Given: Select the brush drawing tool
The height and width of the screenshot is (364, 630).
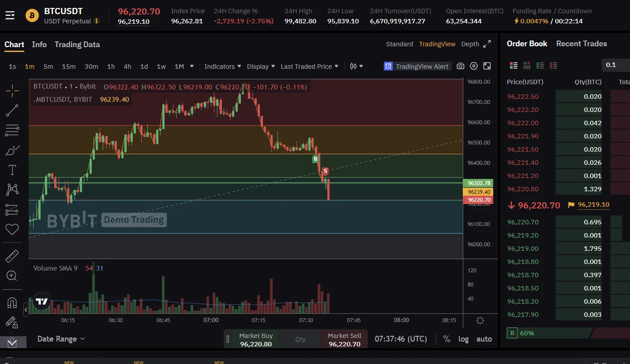Looking at the screenshot, I should 12,150.
